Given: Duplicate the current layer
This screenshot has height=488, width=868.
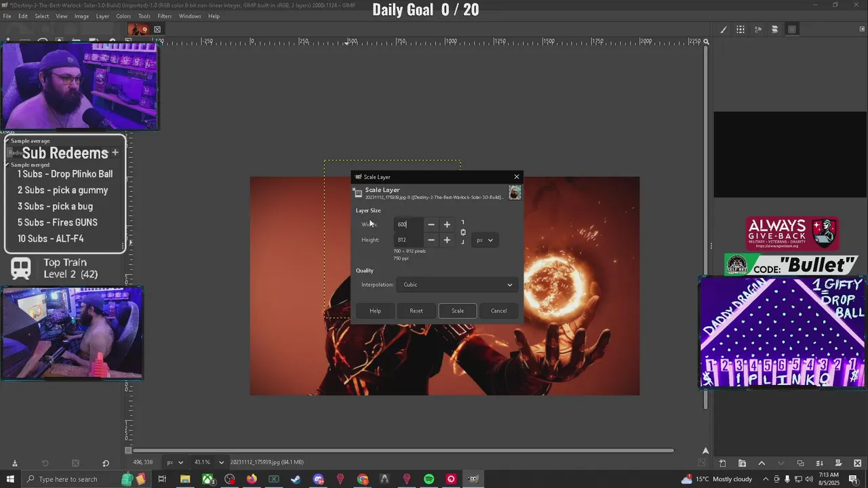Looking at the screenshot, I should tap(800, 464).
